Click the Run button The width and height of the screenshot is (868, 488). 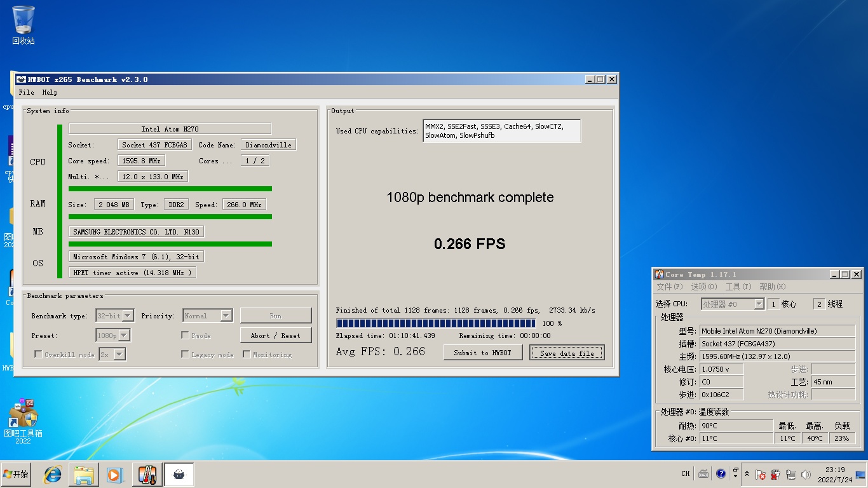click(276, 316)
